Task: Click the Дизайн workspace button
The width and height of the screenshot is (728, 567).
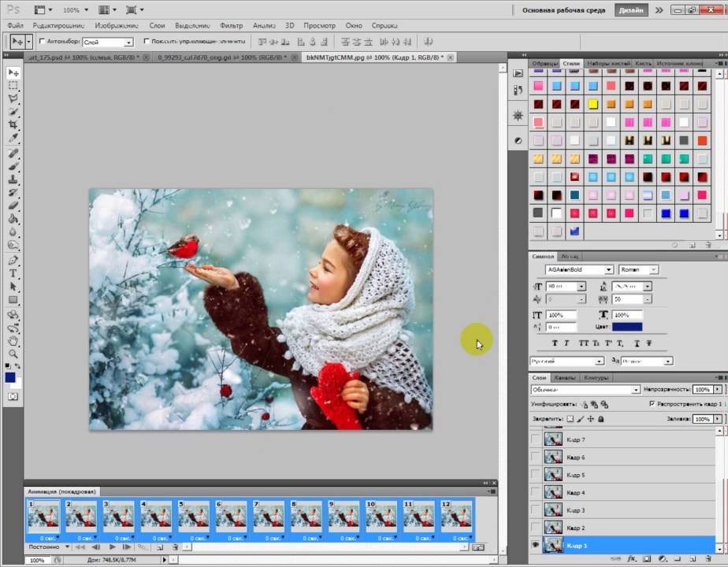Action: point(631,10)
